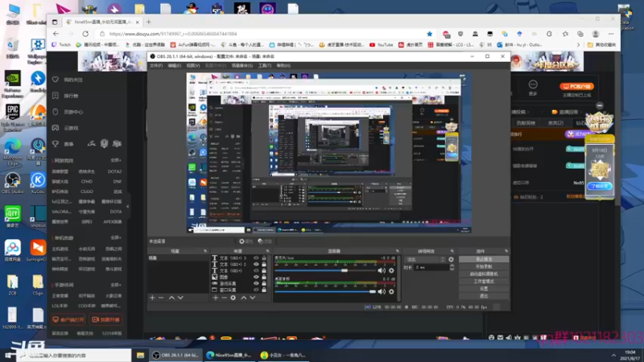This screenshot has height=362, width=644.
Task: Open transition properties gear icon
Action: (451, 259)
